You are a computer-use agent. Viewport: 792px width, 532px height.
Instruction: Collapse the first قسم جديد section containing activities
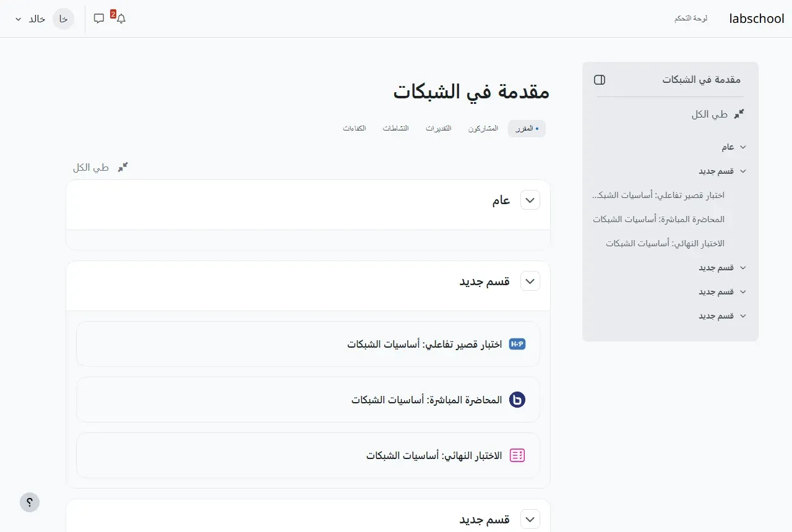point(530,281)
